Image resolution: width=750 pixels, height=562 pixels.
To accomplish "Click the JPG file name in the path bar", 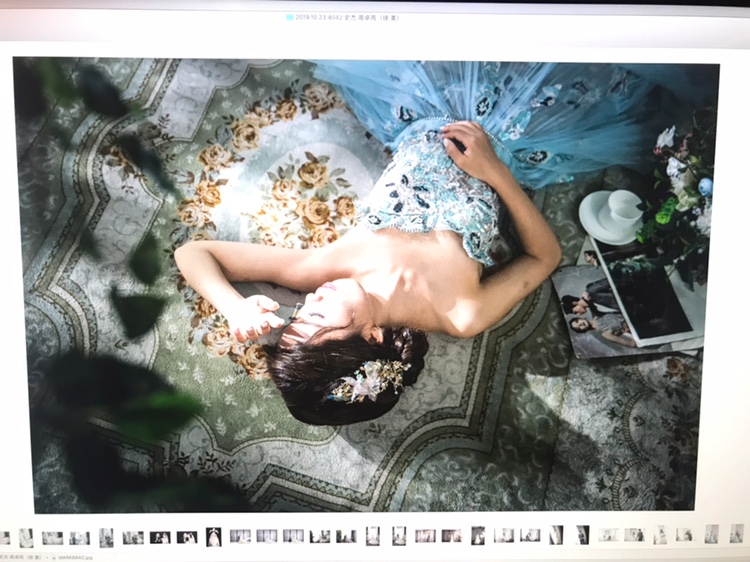I will 74,556.
